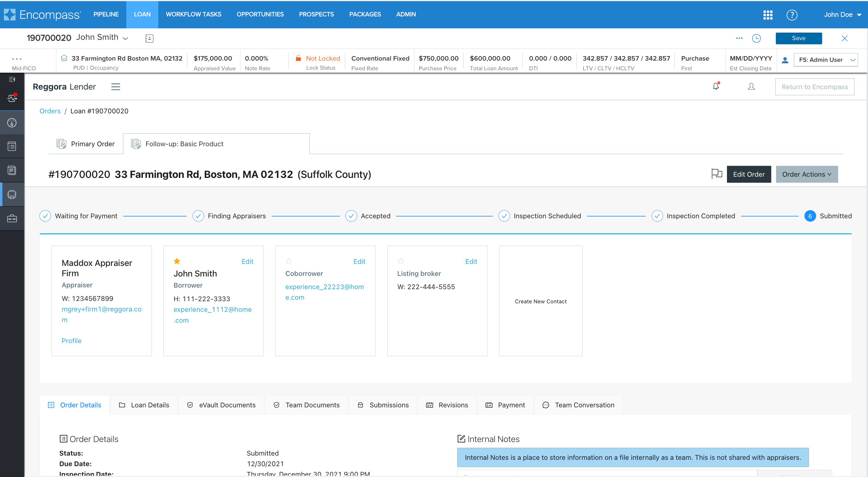Open the OPPORTUNITIES menu

click(x=260, y=14)
